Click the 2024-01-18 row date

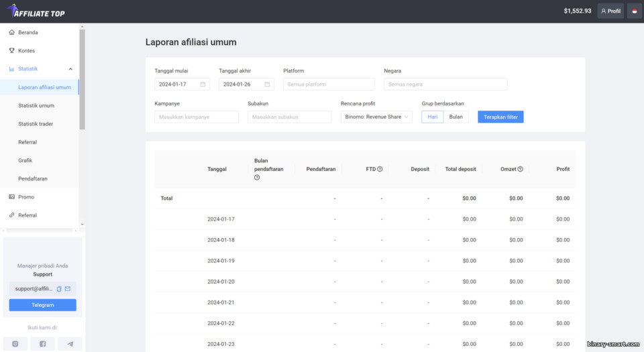click(x=221, y=240)
